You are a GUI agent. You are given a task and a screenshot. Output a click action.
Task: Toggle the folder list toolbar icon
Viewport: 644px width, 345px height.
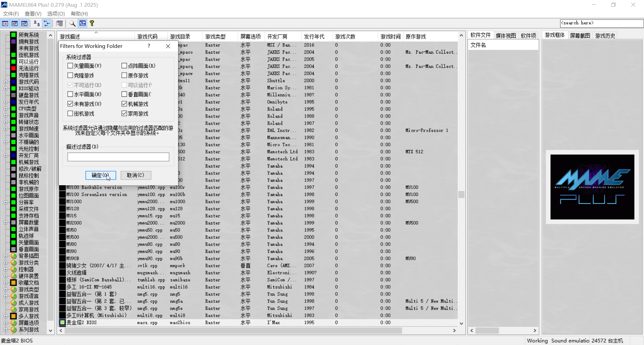pyautogui.click(x=5, y=23)
